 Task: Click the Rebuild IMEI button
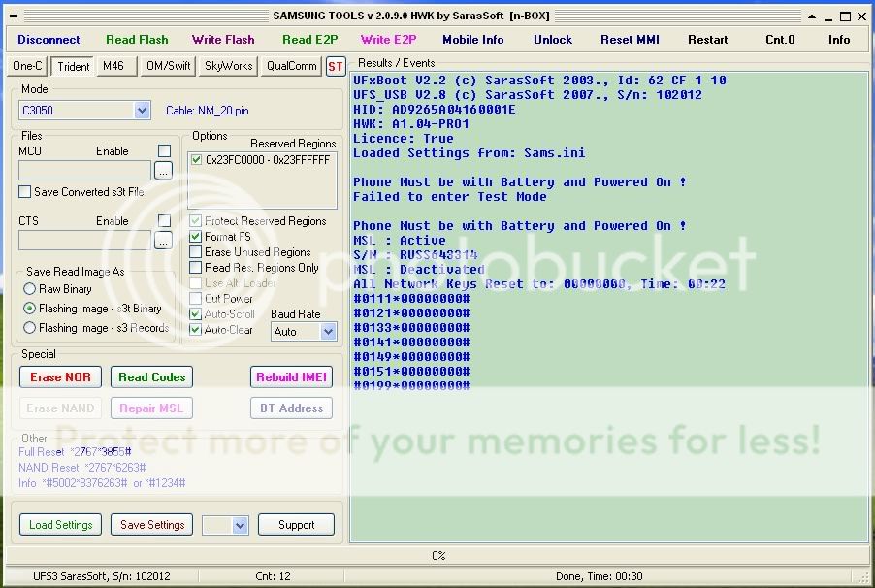point(291,377)
